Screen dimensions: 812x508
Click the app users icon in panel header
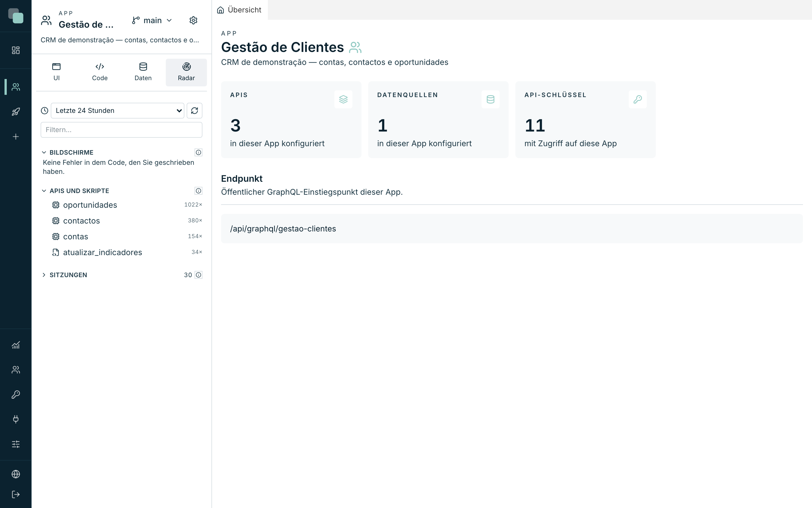(46, 21)
